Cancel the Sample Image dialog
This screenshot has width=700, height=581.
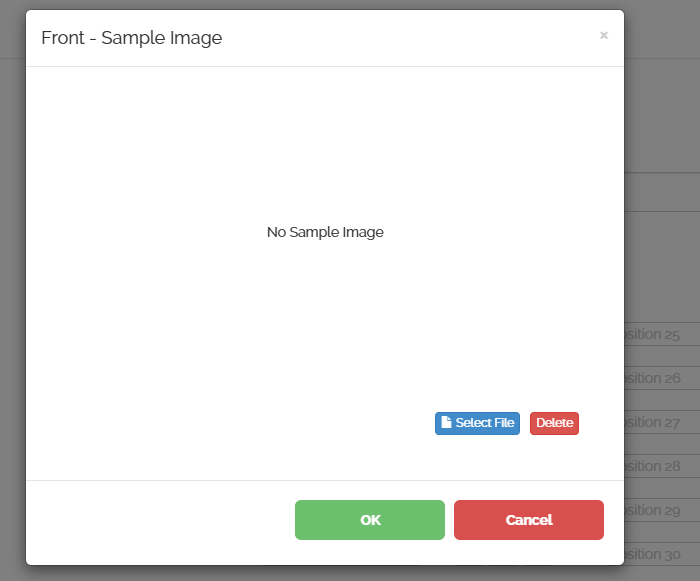(x=529, y=520)
